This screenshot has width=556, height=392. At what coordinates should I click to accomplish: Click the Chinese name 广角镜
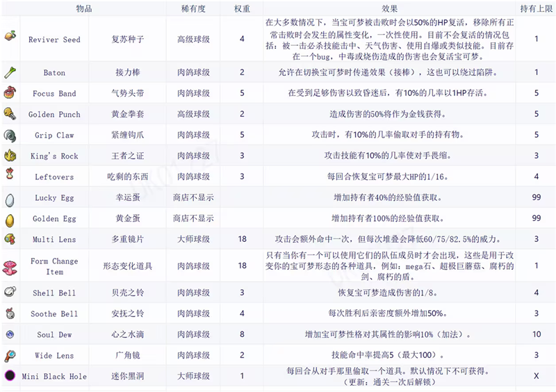(128, 355)
